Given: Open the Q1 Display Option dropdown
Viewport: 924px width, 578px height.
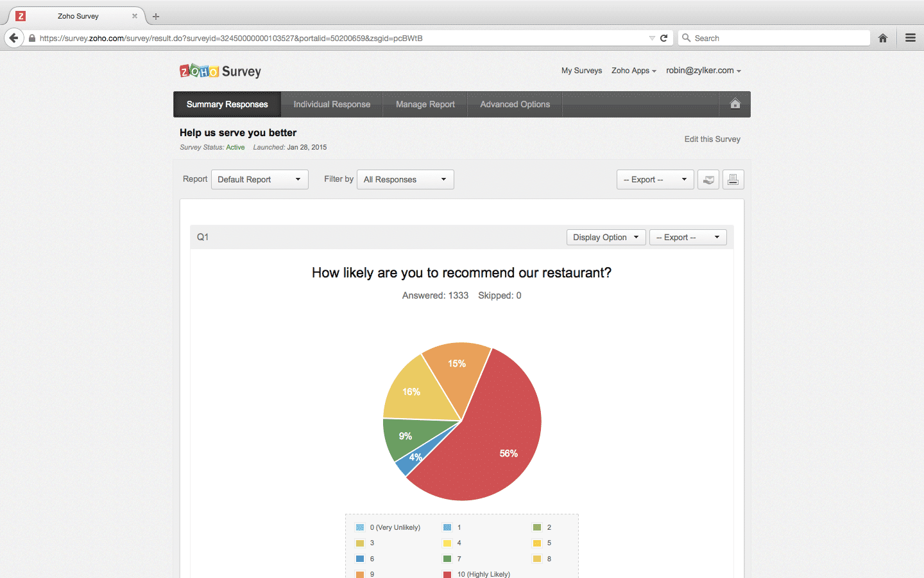Looking at the screenshot, I should pos(606,237).
